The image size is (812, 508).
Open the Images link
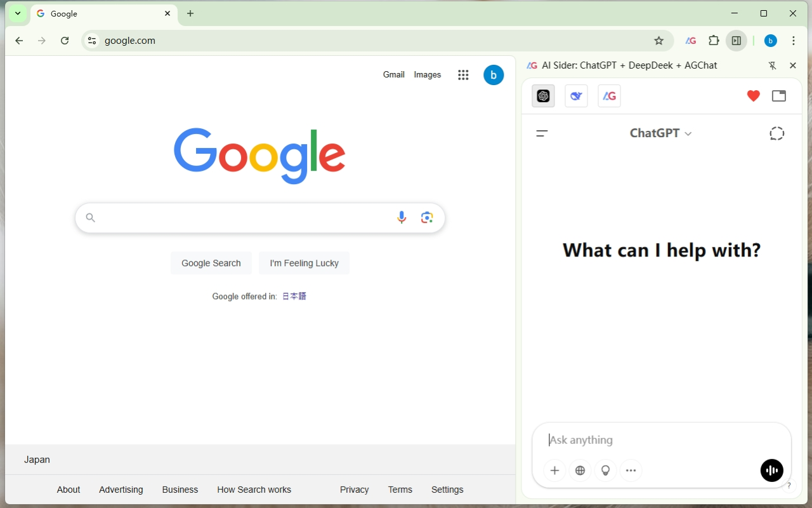428,75
